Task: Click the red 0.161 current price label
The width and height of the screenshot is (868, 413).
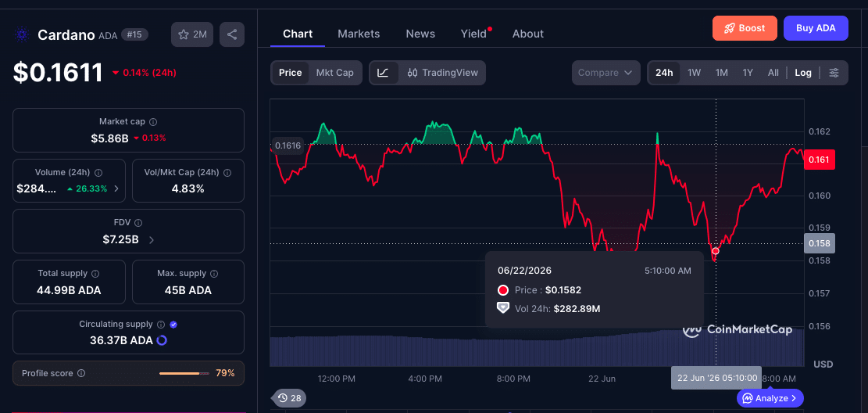Action: coord(819,160)
